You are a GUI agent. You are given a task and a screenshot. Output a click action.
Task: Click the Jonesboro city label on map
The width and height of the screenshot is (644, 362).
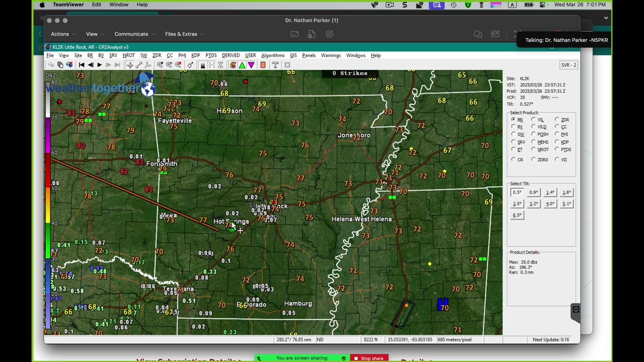pyautogui.click(x=354, y=135)
